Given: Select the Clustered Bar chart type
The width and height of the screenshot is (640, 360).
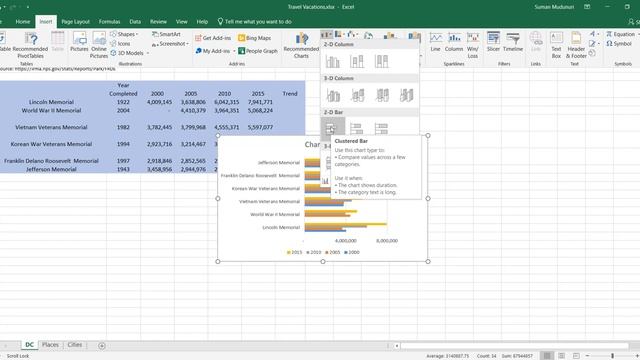Looking at the screenshot, I should (333, 129).
